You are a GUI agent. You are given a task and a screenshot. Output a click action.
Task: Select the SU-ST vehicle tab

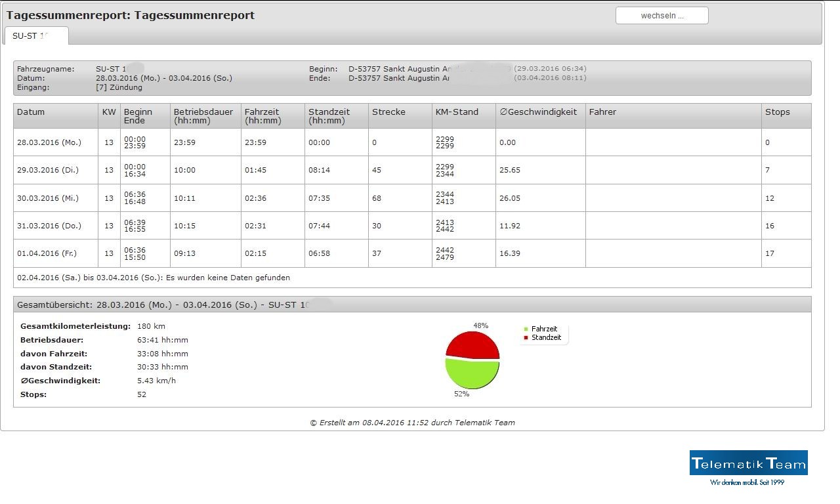click(36, 36)
